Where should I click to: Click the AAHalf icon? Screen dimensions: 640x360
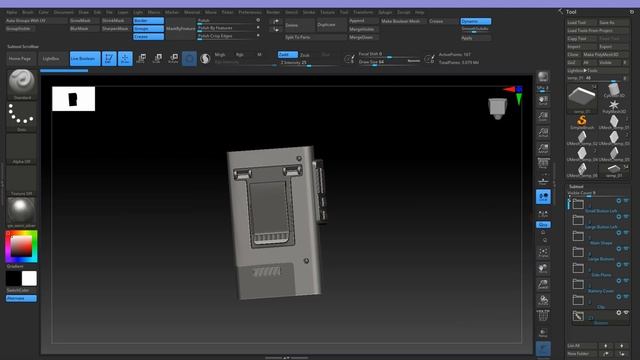(x=543, y=149)
